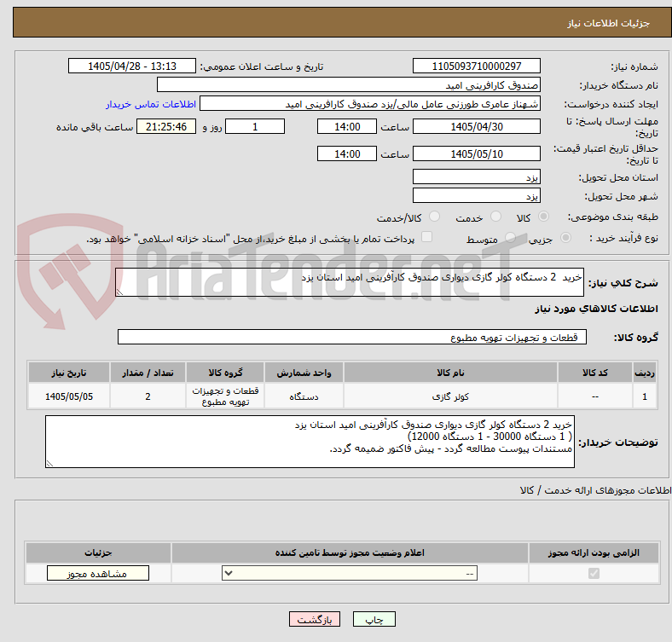Click the استان محل تحویل field
Image resolution: width=672 pixels, height=642 pixels.
point(476,176)
